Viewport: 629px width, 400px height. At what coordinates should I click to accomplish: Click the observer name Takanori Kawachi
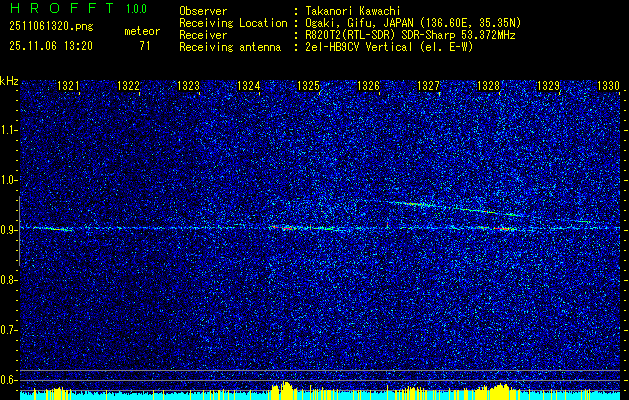(353, 11)
